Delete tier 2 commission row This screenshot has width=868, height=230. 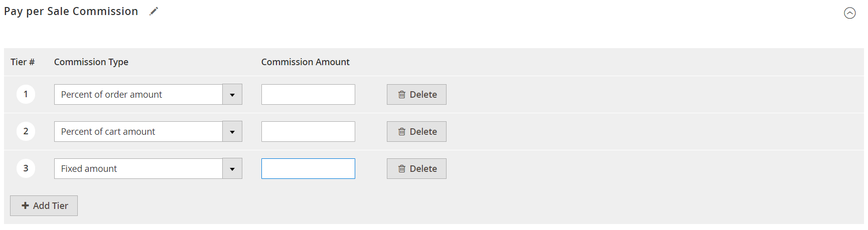coord(416,131)
